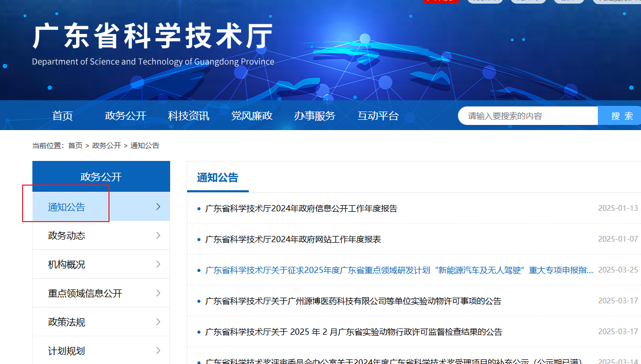This screenshot has height=364, width=641.
Task: Open 办事服务 navigation menu item
Action: [315, 116]
